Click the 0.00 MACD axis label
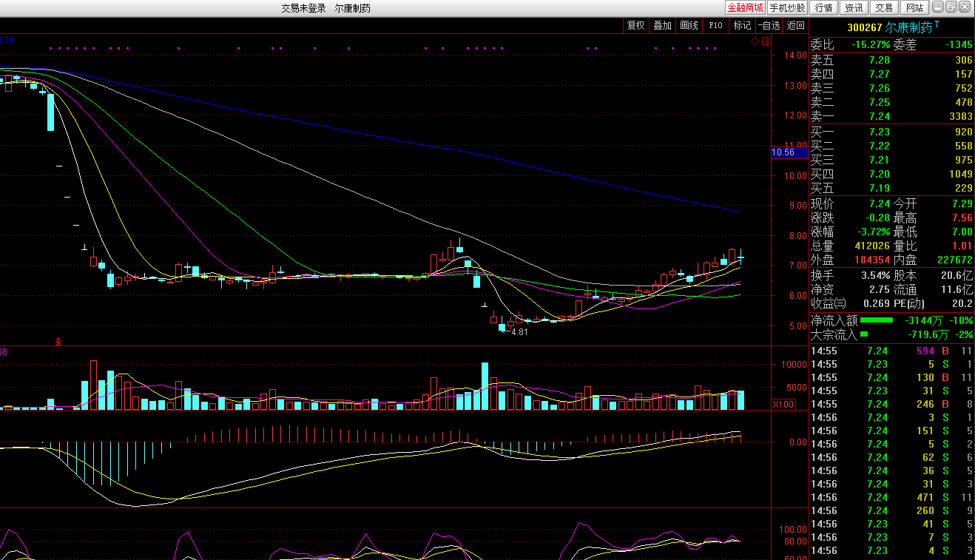This screenshot has width=975, height=560. (x=798, y=442)
